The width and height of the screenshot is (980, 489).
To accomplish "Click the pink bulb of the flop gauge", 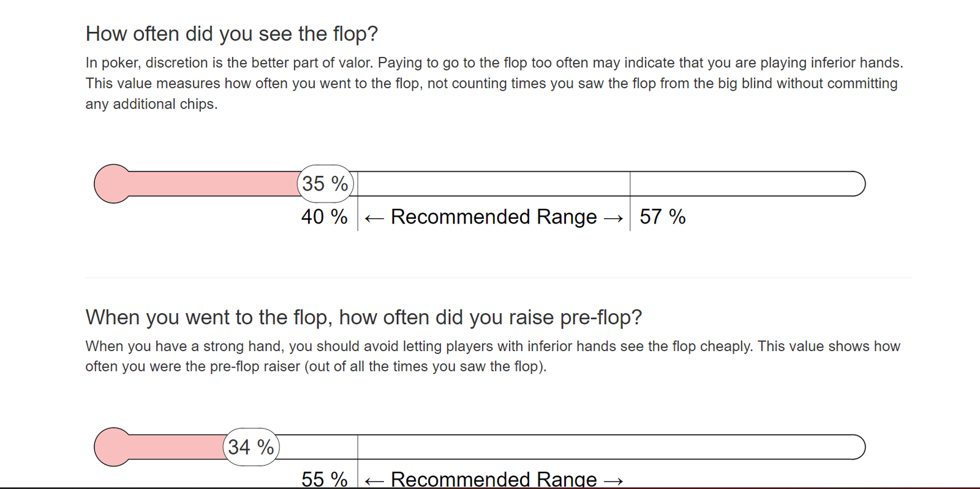I will [x=113, y=184].
